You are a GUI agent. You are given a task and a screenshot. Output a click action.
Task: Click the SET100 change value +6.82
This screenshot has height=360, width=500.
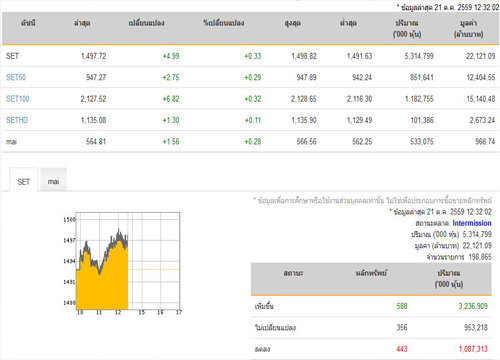coord(171,99)
